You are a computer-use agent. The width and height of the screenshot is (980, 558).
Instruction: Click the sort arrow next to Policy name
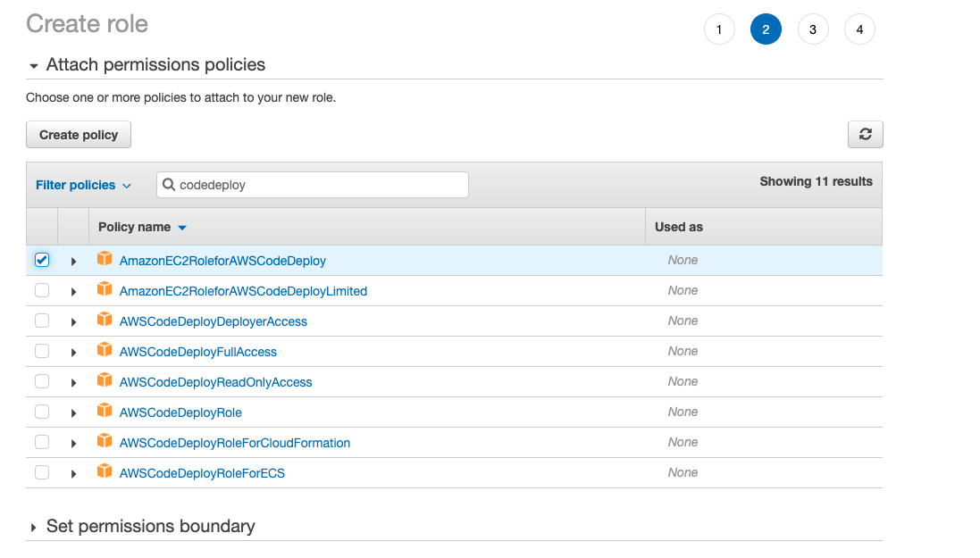coord(182,228)
